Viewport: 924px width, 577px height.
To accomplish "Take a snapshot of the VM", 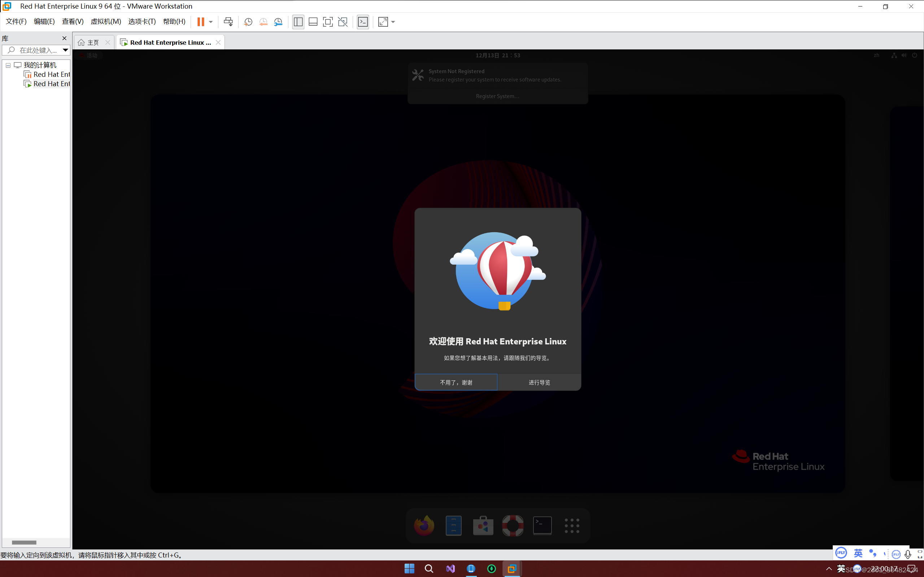I will [248, 22].
